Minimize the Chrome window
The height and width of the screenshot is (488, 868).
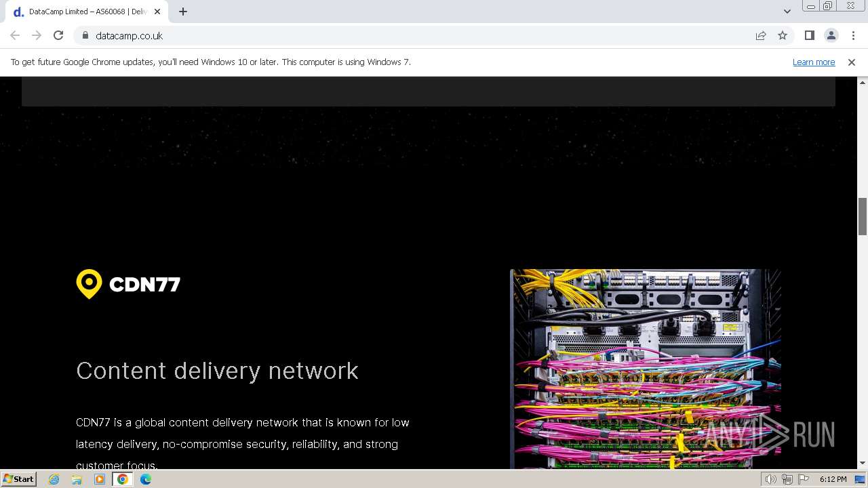[x=810, y=6]
